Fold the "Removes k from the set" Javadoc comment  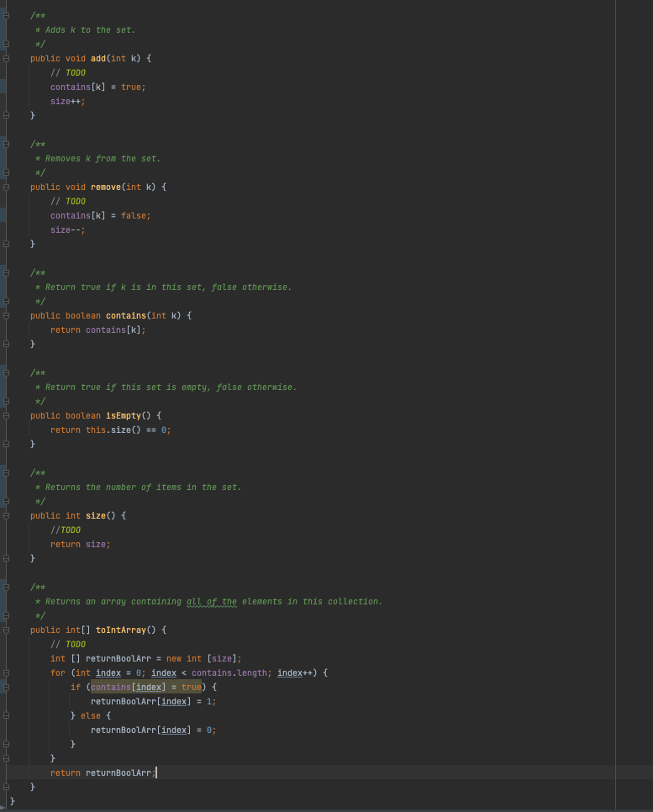6,145
